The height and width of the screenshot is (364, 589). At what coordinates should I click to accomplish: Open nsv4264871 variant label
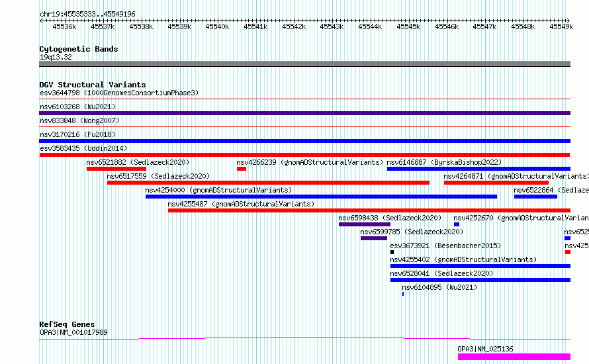point(516,176)
